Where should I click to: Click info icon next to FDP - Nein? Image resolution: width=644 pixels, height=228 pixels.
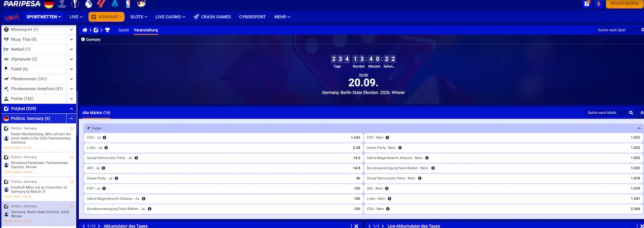(387, 137)
